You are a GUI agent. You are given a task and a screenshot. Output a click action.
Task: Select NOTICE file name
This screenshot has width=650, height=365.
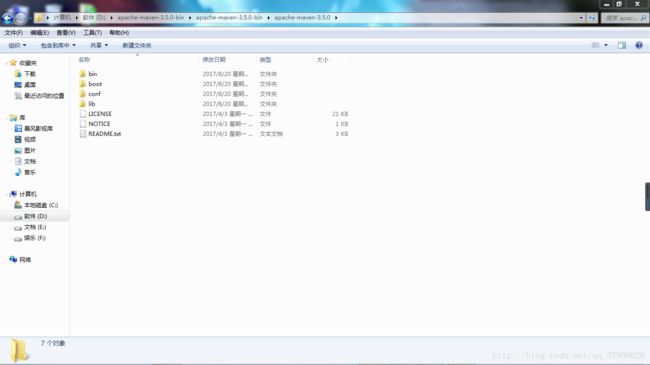coord(99,124)
